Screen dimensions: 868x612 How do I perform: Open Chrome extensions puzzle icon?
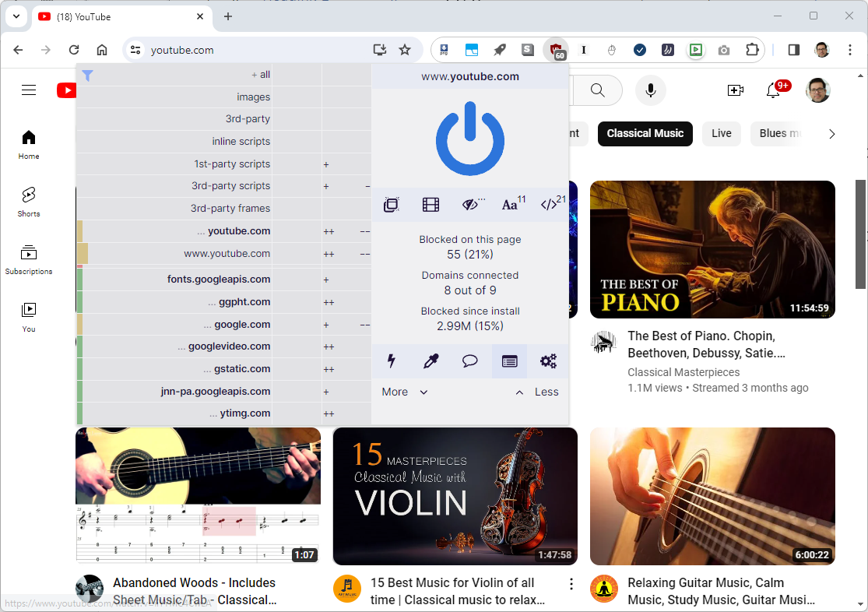click(752, 50)
